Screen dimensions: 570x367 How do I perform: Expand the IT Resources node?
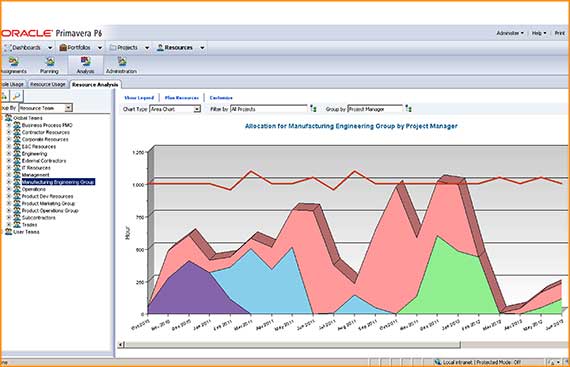tap(9, 168)
